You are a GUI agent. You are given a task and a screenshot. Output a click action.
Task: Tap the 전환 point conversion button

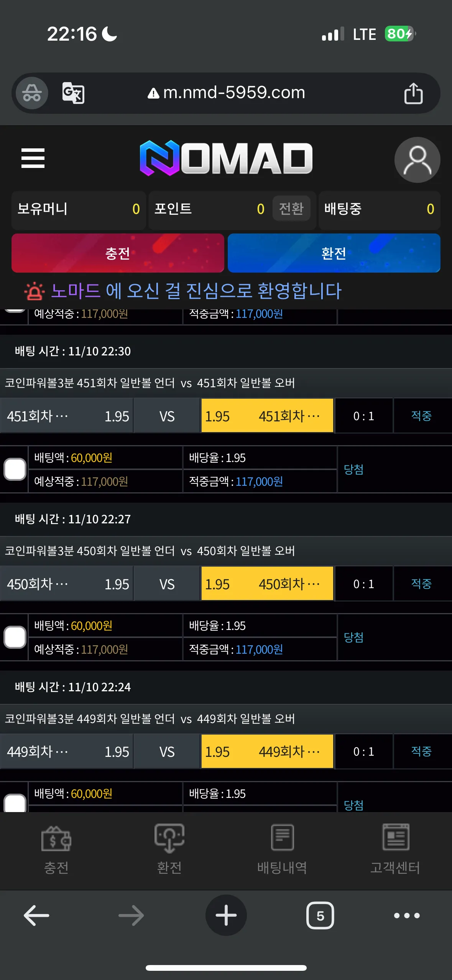[x=291, y=209]
